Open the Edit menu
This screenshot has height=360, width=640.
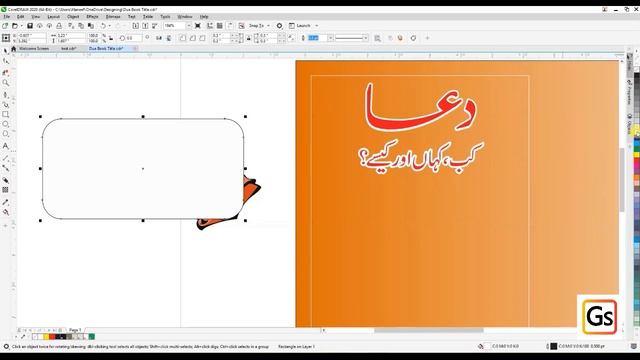point(20,17)
